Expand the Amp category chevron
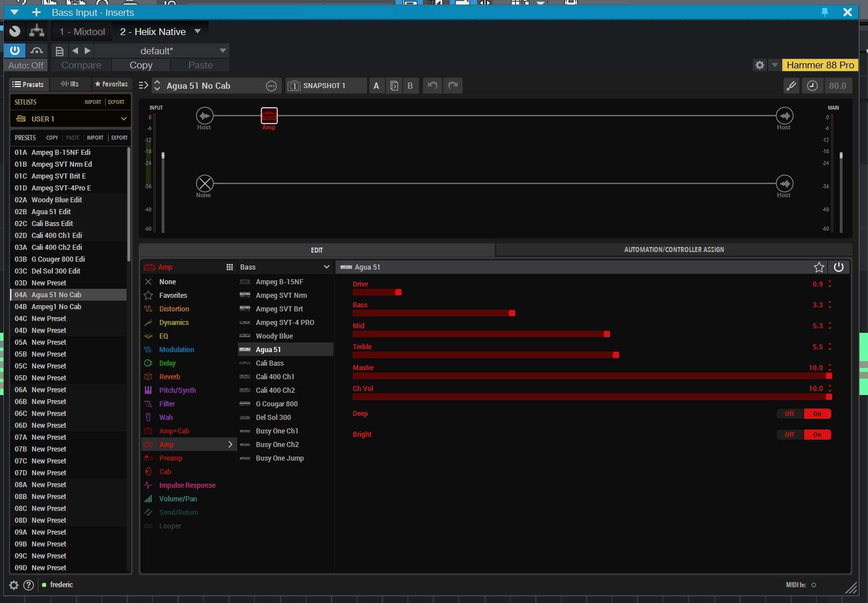Screen dimensions: 868x603 click(x=230, y=445)
